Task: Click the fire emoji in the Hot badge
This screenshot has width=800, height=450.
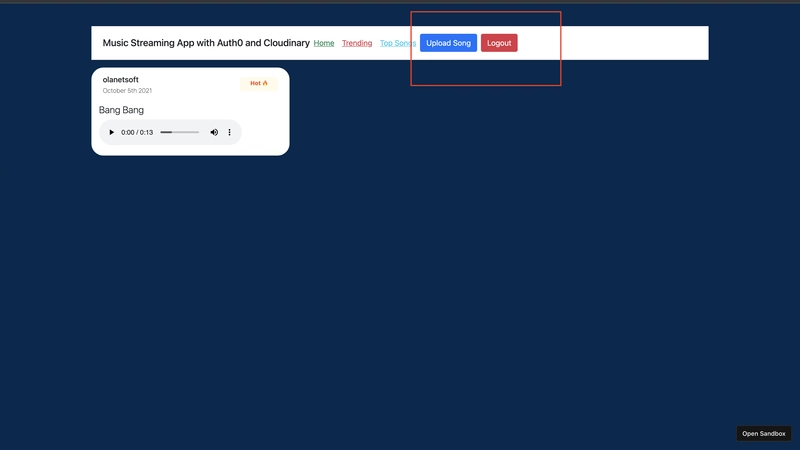Action: pyautogui.click(x=265, y=83)
